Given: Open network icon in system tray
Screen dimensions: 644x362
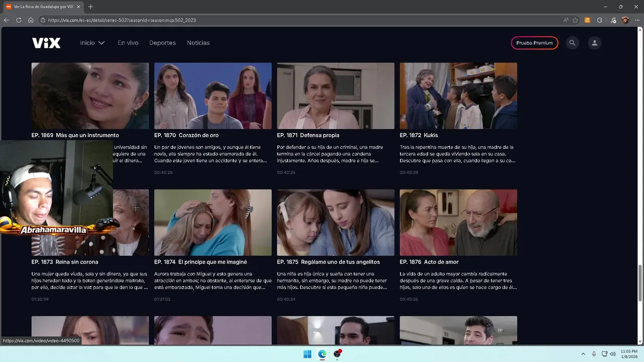Looking at the screenshot, I should pos(605,354).
